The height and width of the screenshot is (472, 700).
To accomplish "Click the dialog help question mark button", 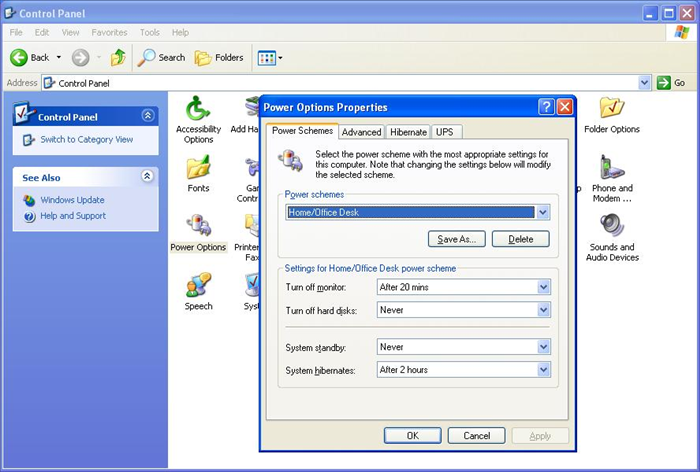I will [546, 107].
